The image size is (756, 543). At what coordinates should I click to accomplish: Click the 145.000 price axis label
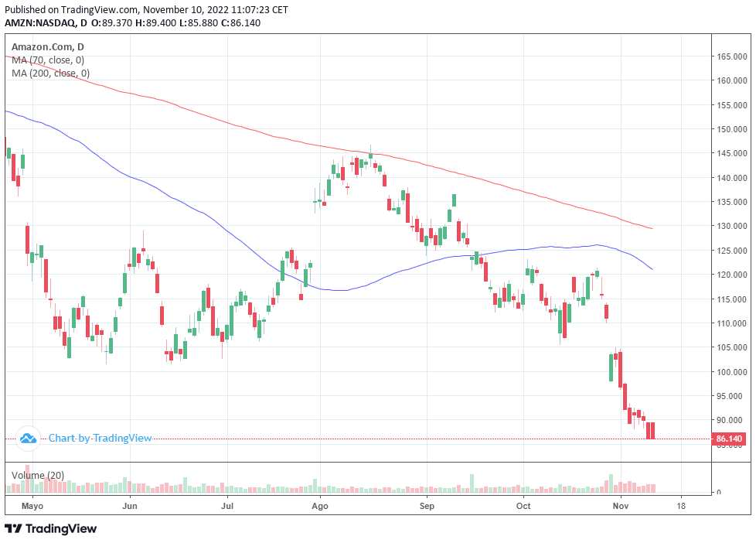731,153
